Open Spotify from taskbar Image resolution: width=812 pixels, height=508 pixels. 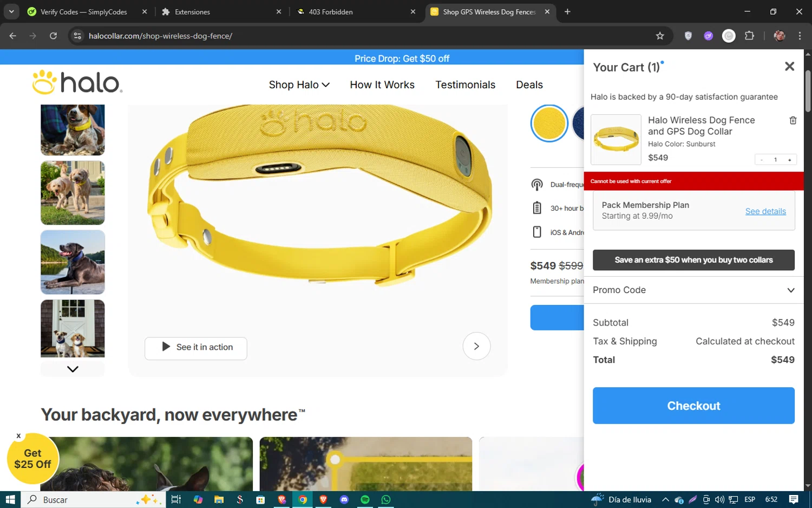point(365,499)
